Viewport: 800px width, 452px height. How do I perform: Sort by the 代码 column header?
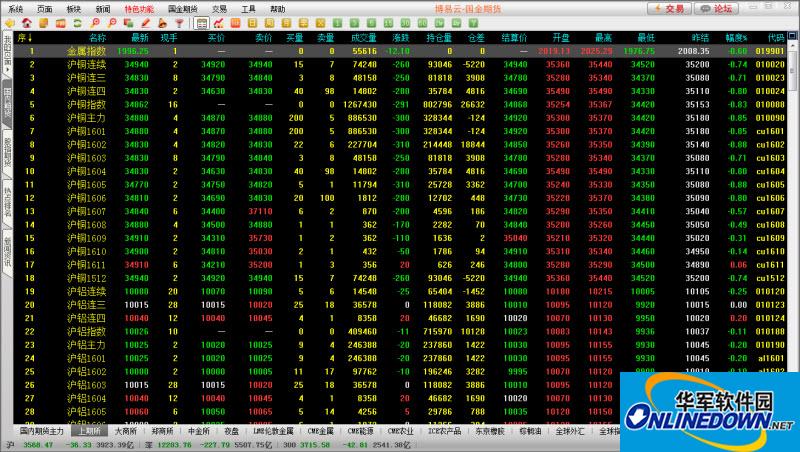tap(776, 37)
